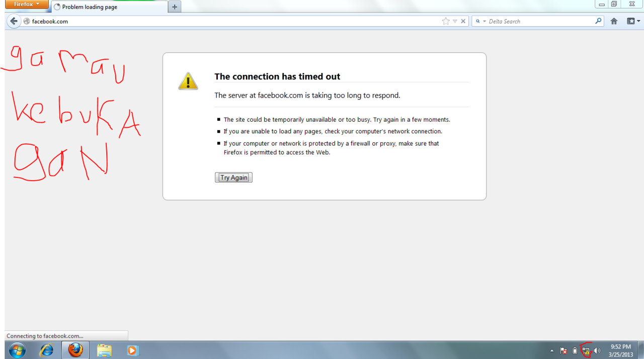Click the magnifying glass search-go icon
This screenshot has height=359, width=644.
pyautogui.click(x=598, y=21)
